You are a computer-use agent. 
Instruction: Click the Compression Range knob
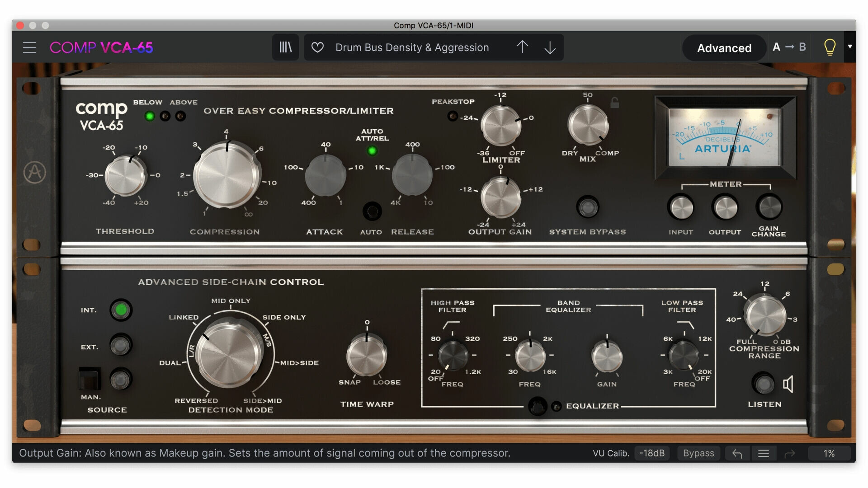pos(765,315)
